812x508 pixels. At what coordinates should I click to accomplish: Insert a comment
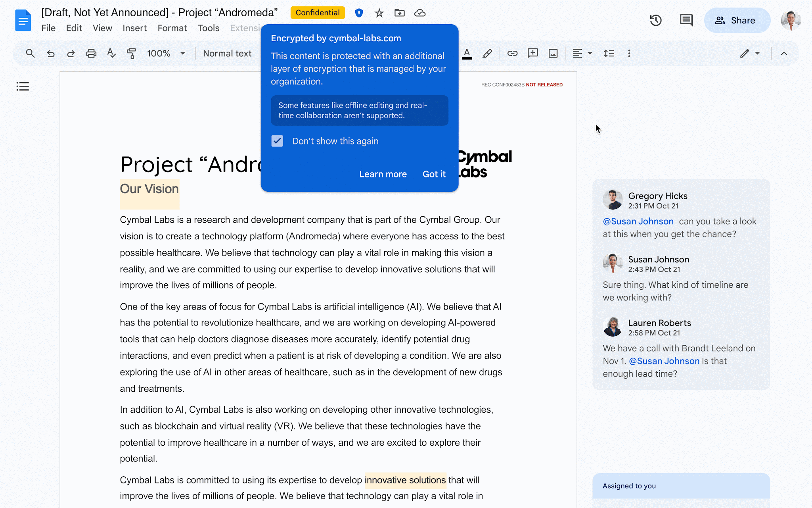532,53
